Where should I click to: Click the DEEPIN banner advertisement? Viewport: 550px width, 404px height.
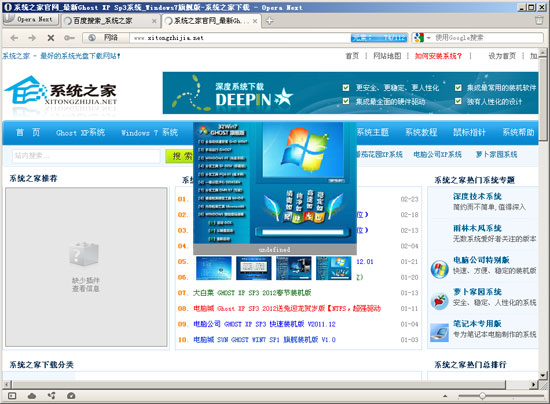click(x=350, y=93)
